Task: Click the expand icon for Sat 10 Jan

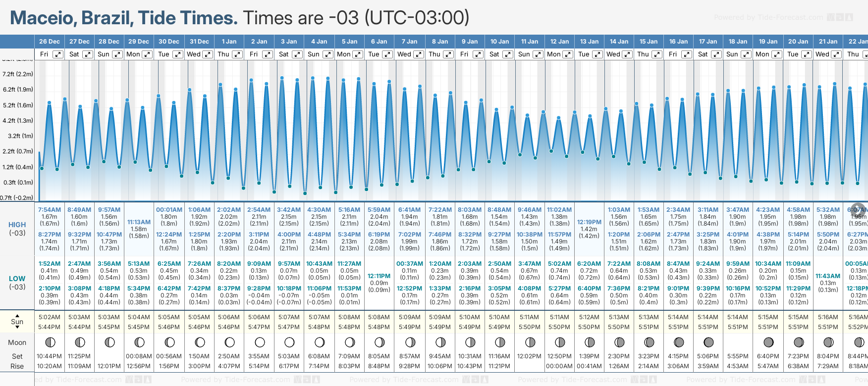Action: (508, 54)
